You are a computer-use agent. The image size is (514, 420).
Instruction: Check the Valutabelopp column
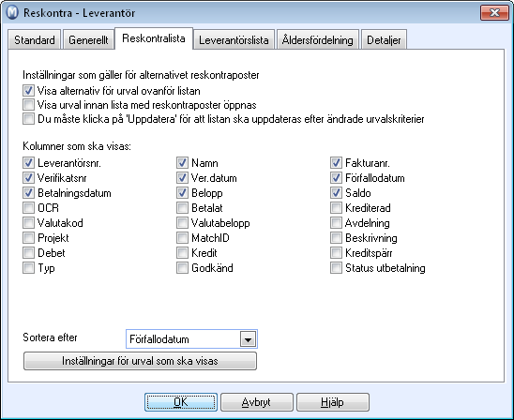(x=182, y=223)
